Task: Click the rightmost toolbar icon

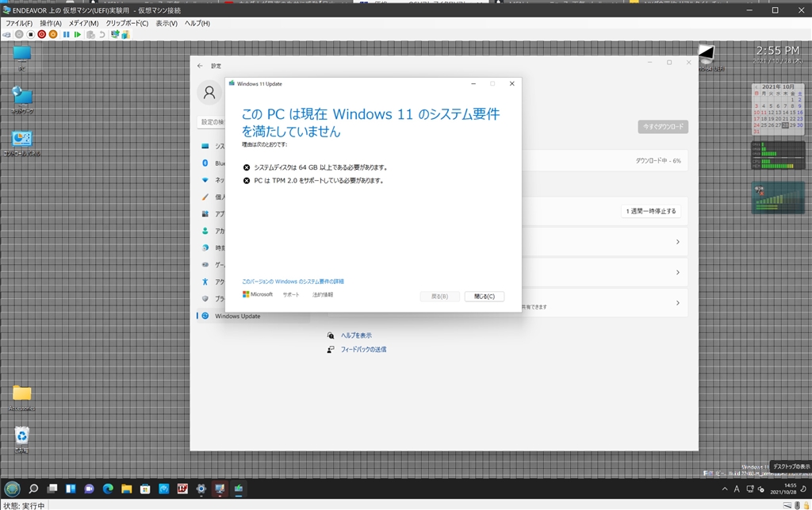Action: 125,35
